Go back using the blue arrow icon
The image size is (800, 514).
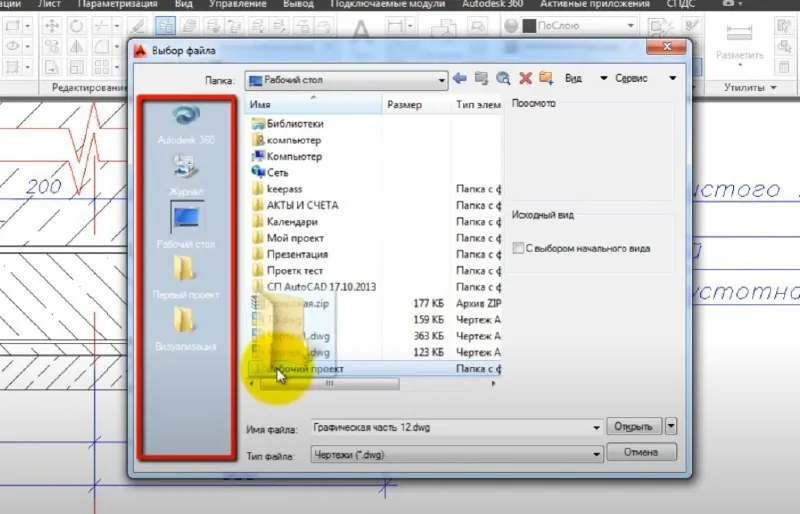click(x=459, y=78)
